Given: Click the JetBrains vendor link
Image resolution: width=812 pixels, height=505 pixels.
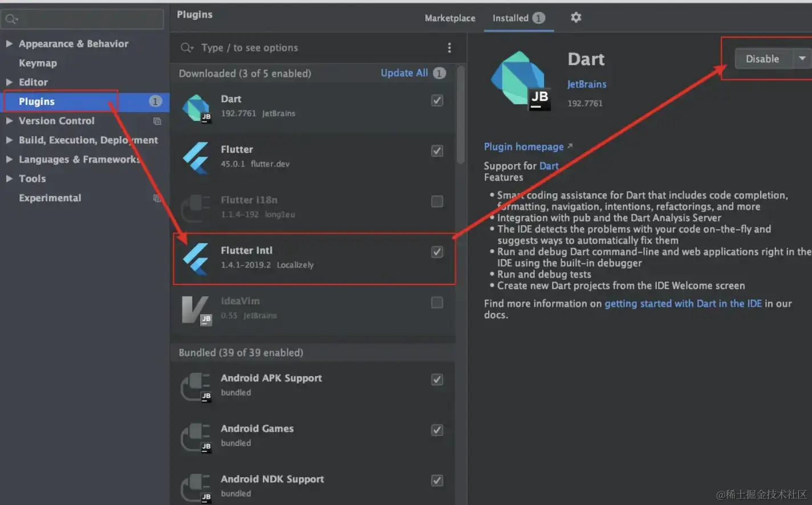Looking at the screenshot, I should coord(587,84).
